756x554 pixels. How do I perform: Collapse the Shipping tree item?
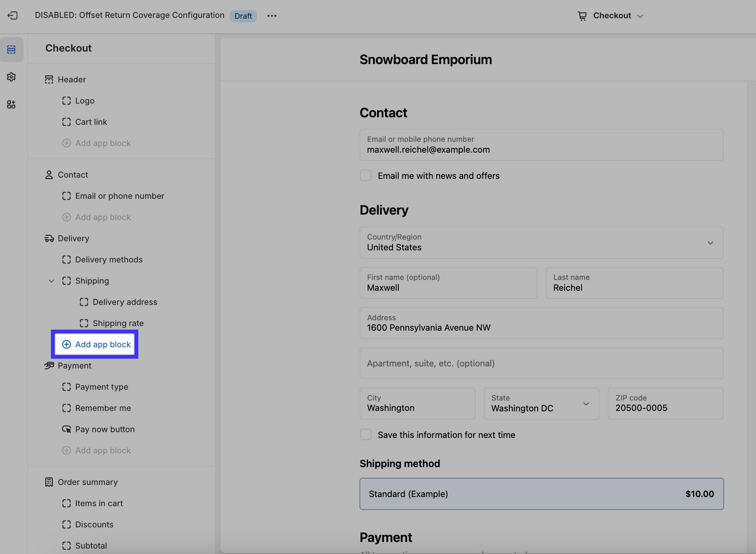point(52,281)
